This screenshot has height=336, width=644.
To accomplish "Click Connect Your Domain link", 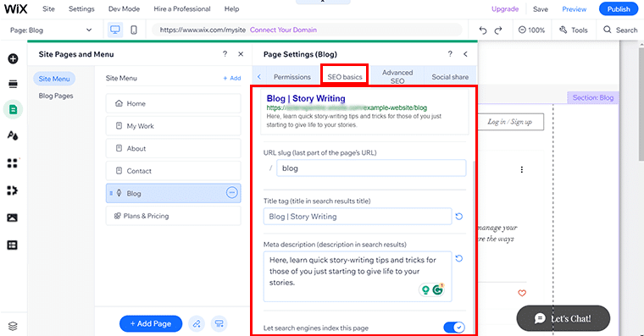I will coord(283,30).
